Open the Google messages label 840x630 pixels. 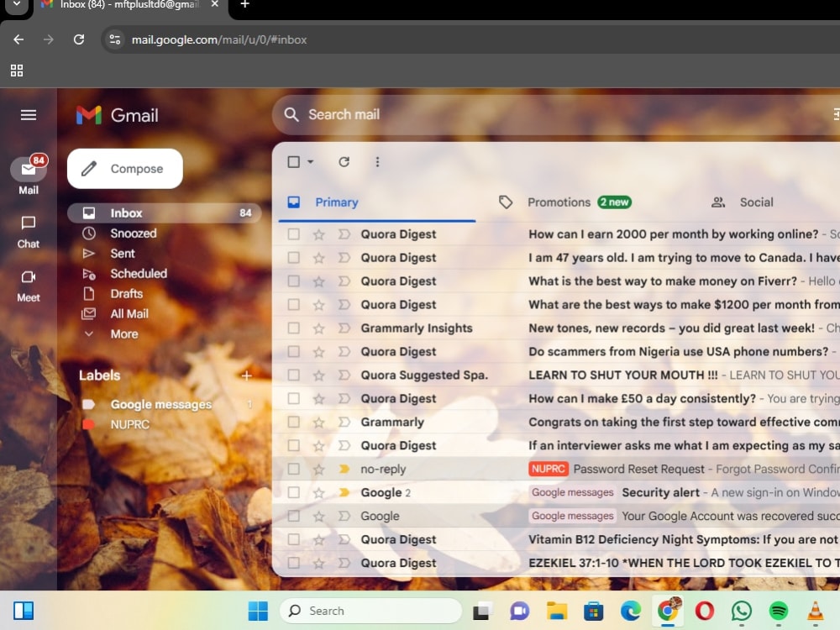(x=160, y=405)
